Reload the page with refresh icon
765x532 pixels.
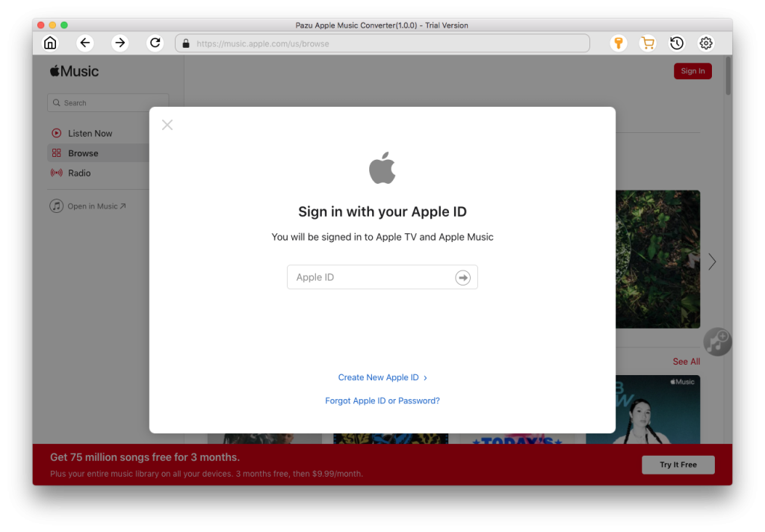point(155,43)
